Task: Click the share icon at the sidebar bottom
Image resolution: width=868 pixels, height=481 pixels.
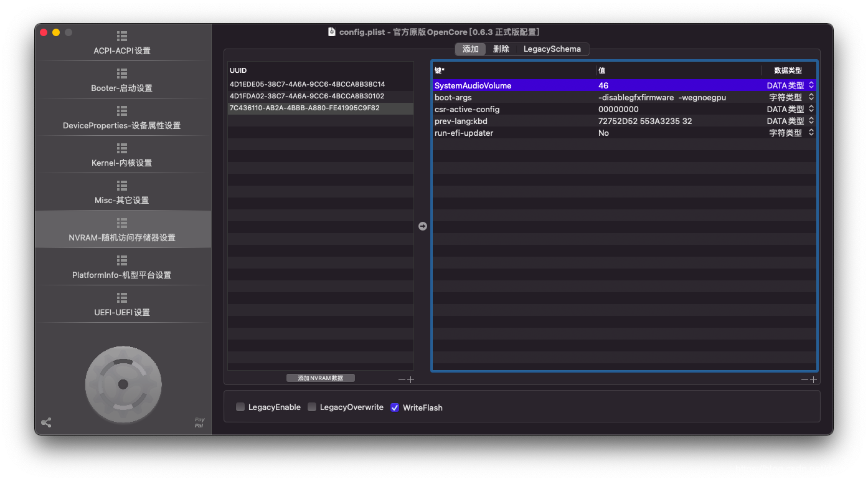Action: pyautogui.click(x=46, y=422)
